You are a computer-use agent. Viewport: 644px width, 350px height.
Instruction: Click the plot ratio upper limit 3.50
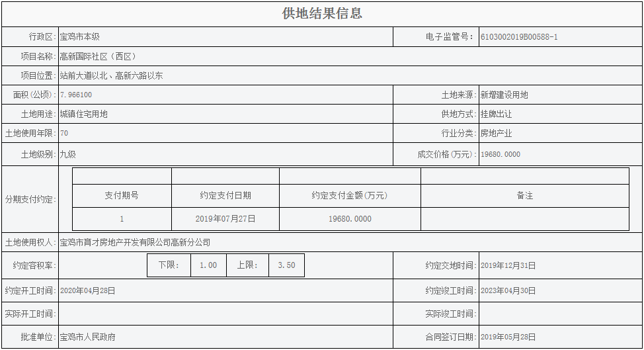pos(286,265)
